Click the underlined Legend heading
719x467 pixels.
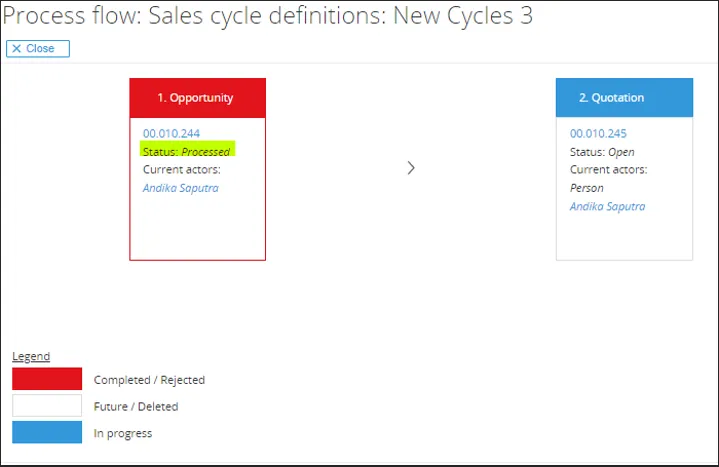(31, 356)
